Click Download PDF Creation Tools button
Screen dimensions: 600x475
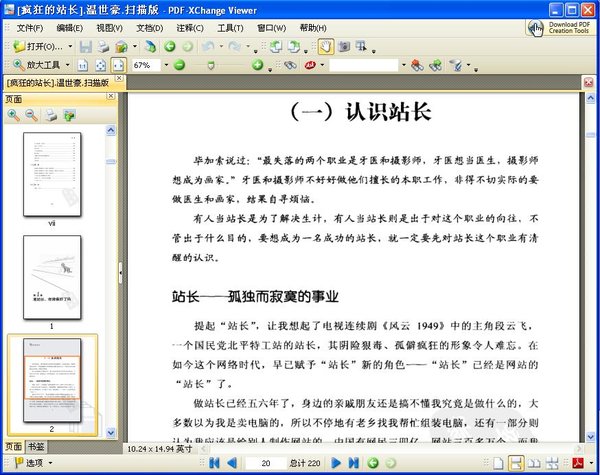coord(561,27)
